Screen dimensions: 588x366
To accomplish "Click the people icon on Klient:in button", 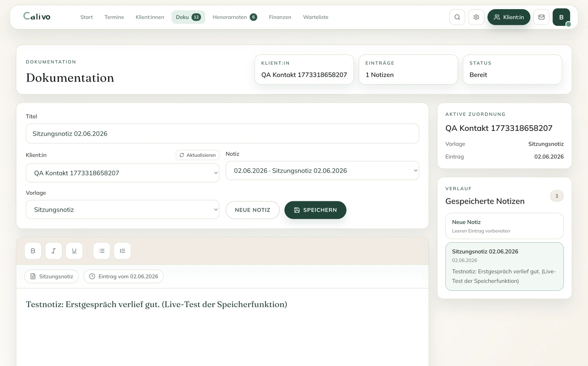I will click(x=497, y=17).
